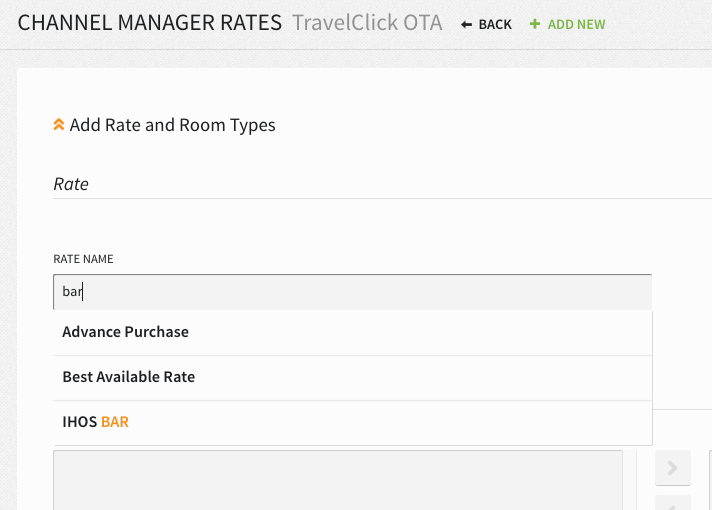Place cursor after typed 'bar' text

83,292
